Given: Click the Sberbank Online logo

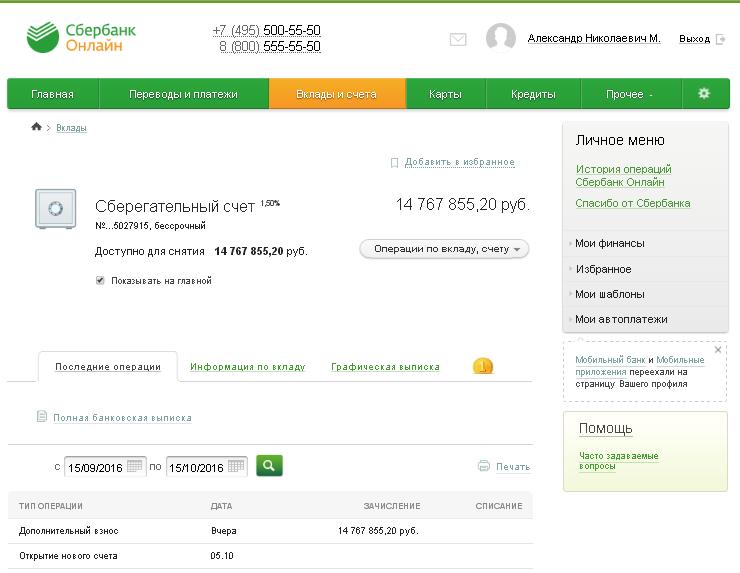Looking at the screenshot, I should pos(81,38).
